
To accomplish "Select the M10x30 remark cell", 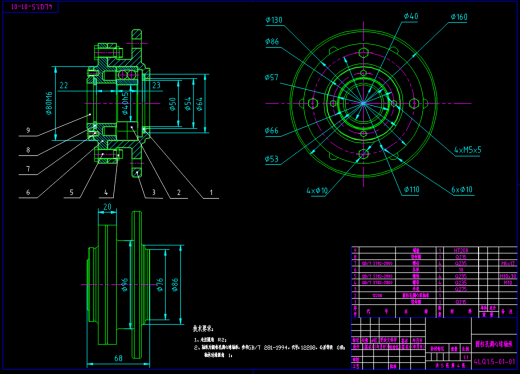I will pos(508,276).
